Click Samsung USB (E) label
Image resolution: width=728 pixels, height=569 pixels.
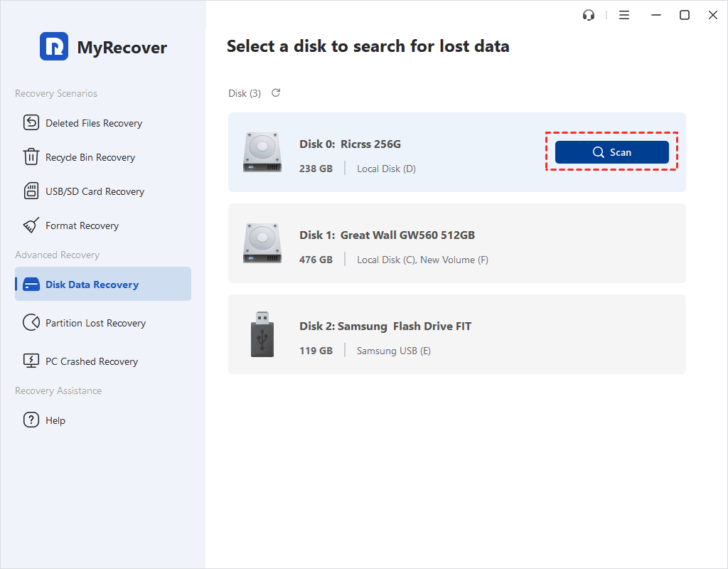coord(393,350)
